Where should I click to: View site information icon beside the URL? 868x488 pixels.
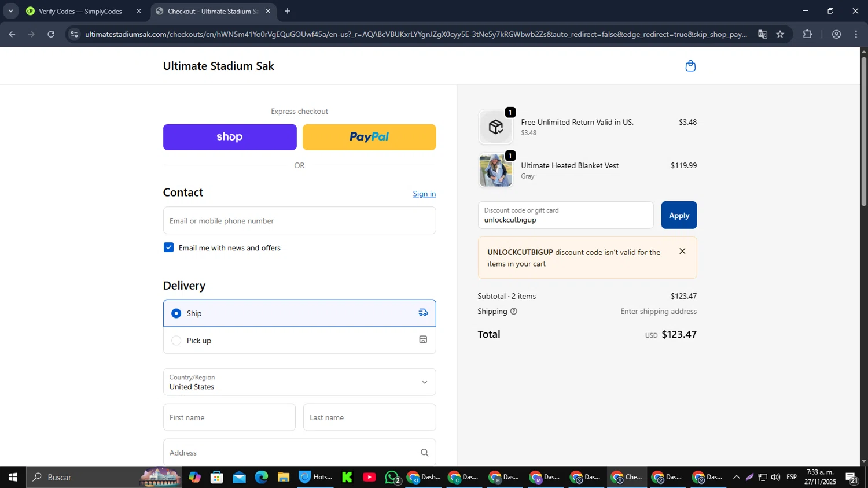pyautogui.click(x=74, y=34)
